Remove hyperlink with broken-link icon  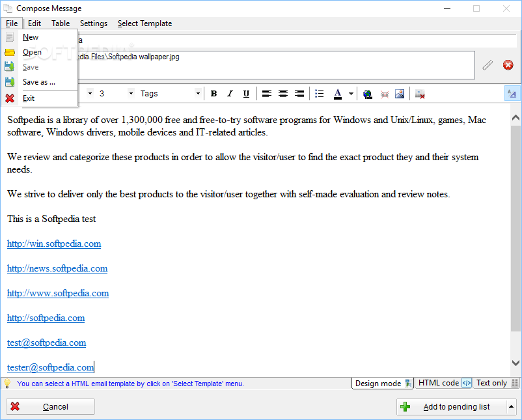point(385,94)
